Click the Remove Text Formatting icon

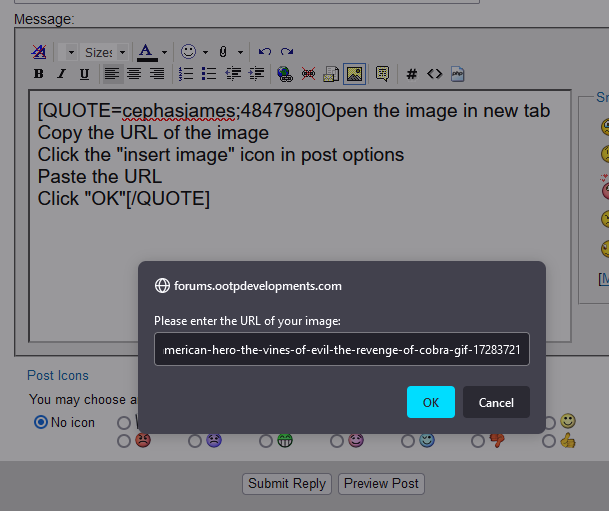39,52
